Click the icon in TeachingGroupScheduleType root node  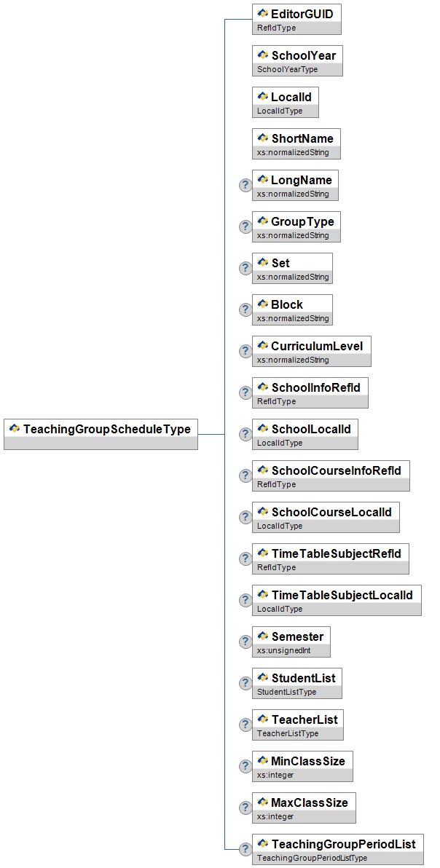point(15,429)
